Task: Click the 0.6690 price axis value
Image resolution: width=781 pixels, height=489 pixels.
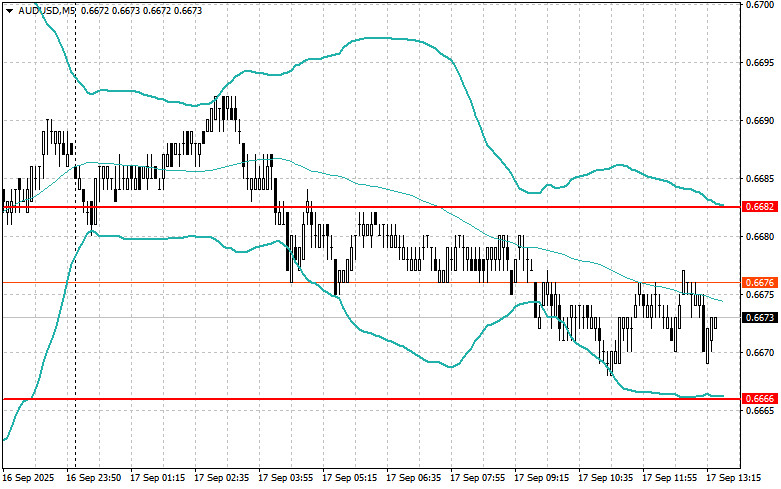Action: coord(760,121)
